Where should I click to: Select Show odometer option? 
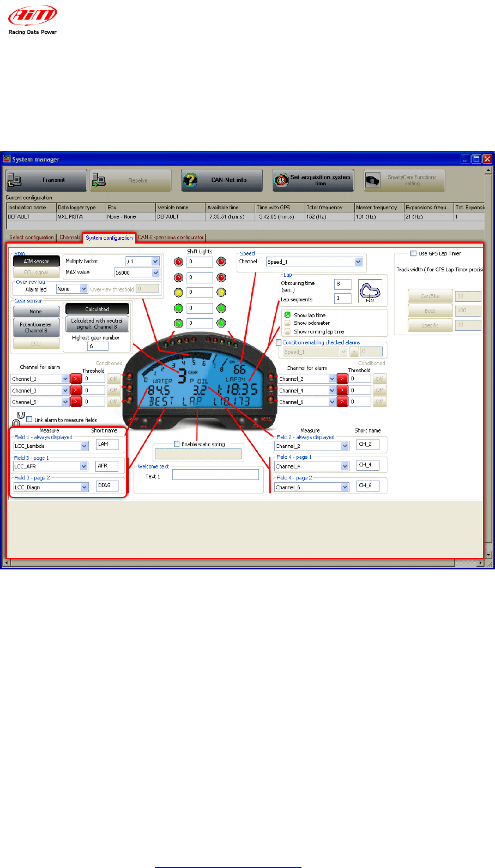click(288, 323)
